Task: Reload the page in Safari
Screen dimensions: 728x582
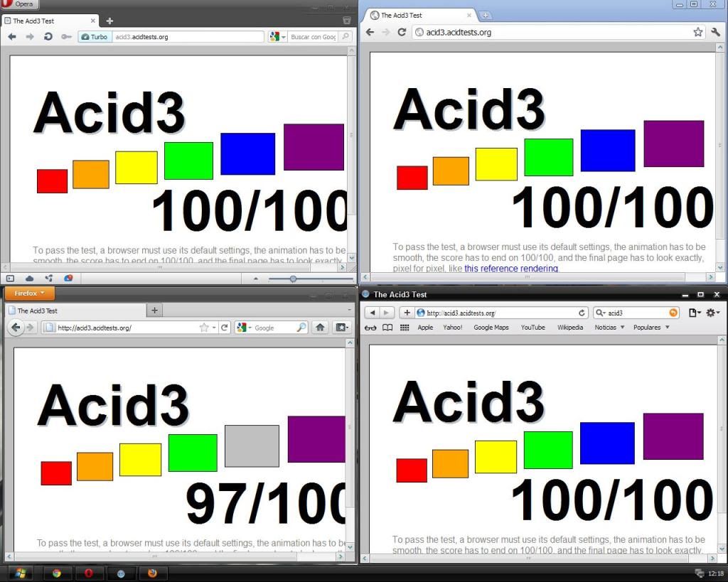Action: tap(582, 313)
